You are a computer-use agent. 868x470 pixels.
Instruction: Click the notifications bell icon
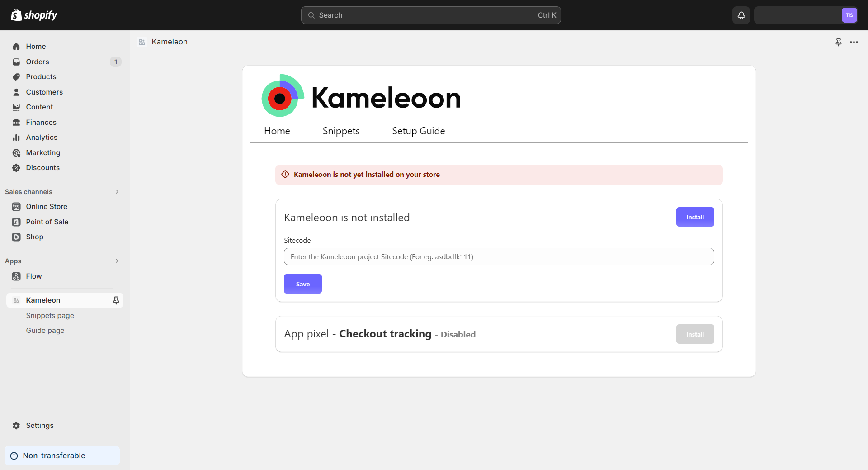741,15
